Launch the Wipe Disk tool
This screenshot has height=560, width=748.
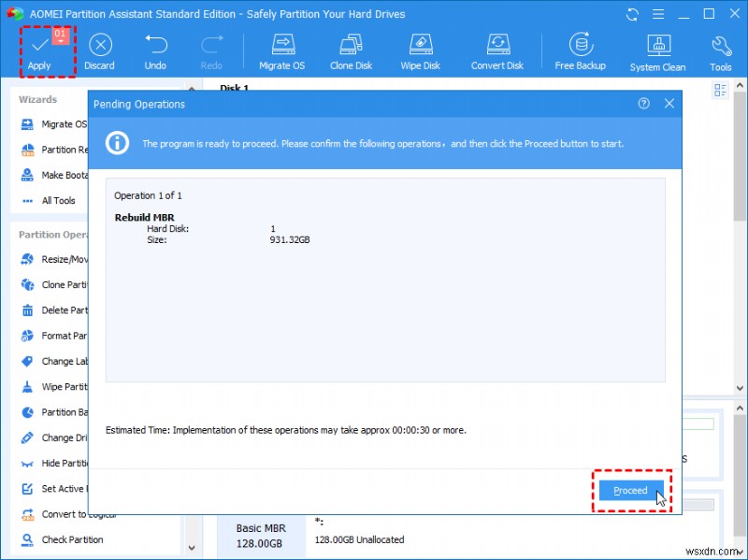click(421, 50)
